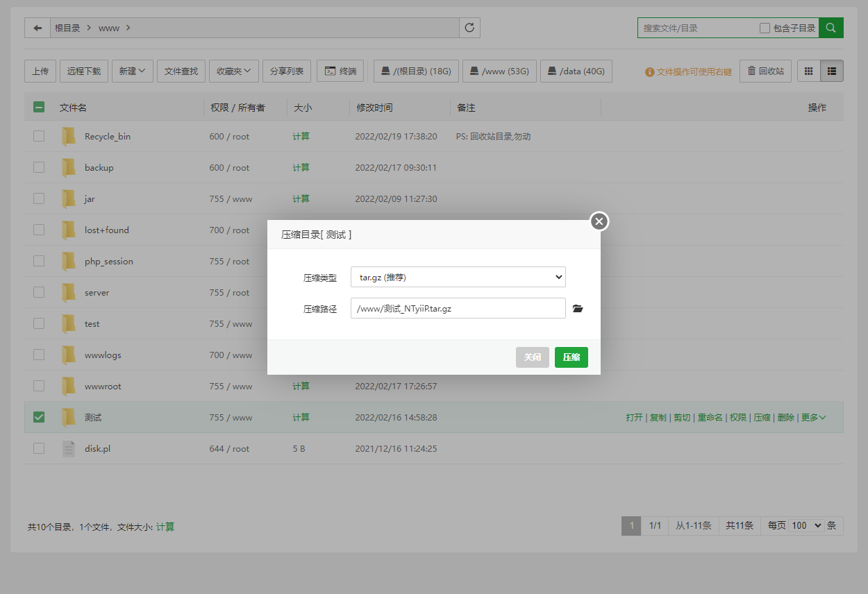This screenshot has height=594, width=868.
Task: Click the back arrow navigation icon
Action: (x=37, y=28)
